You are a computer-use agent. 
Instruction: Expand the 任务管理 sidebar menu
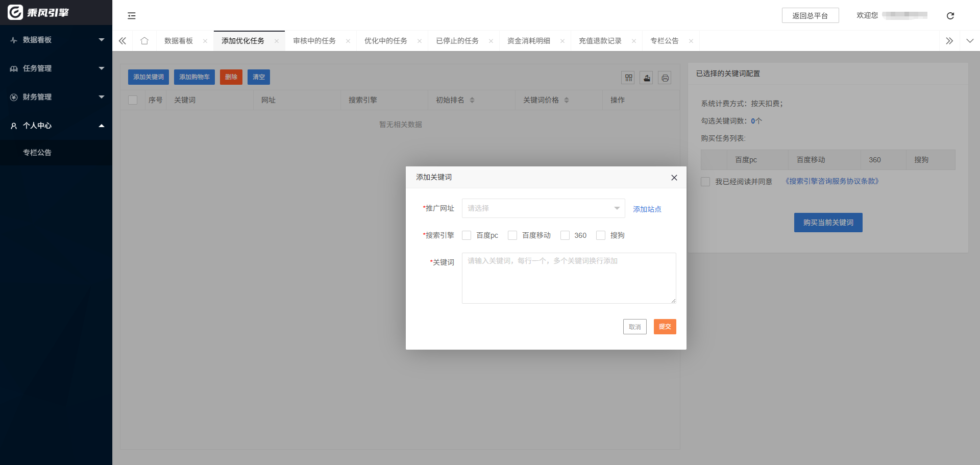tap(56, 68)
